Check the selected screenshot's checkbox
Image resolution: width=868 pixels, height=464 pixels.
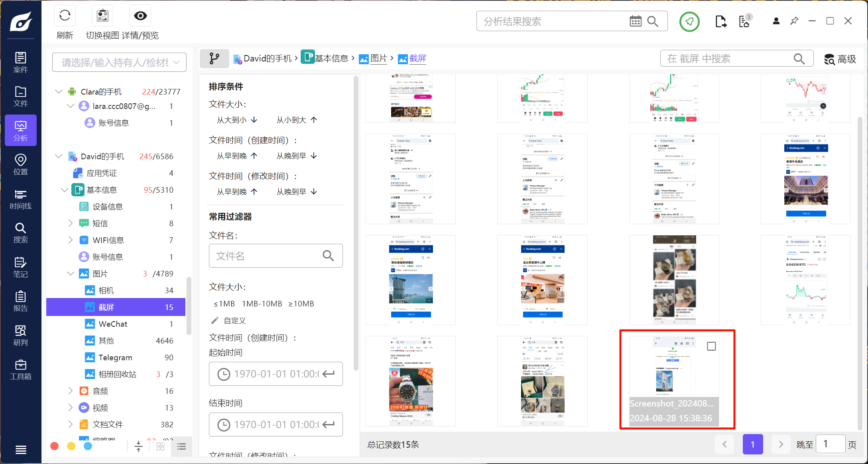pyautogui.click(x=711, y=346)
